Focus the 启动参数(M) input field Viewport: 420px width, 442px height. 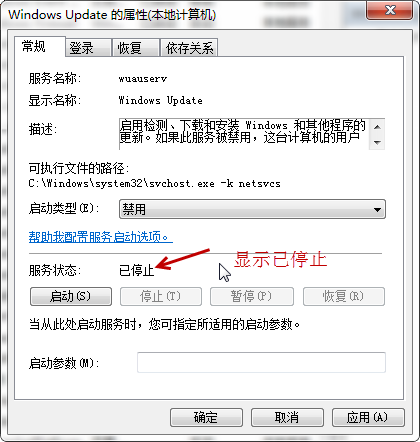click(x=261, y=362)
